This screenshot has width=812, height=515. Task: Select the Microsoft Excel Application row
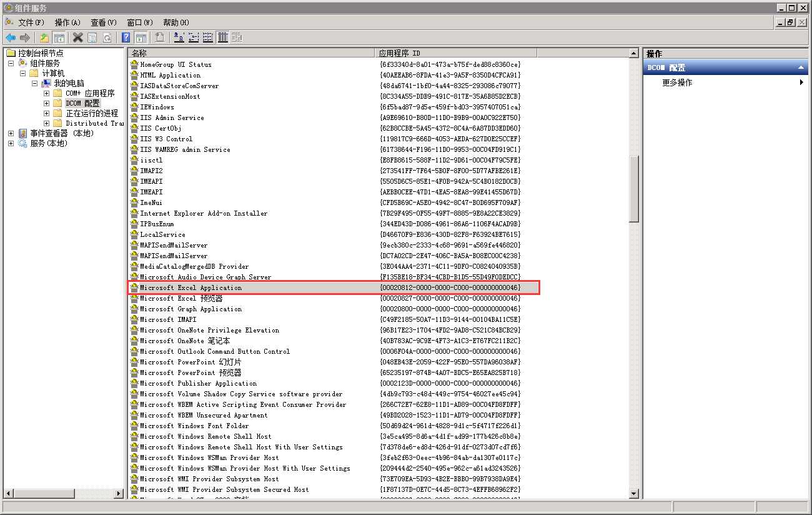click(334, 287)
